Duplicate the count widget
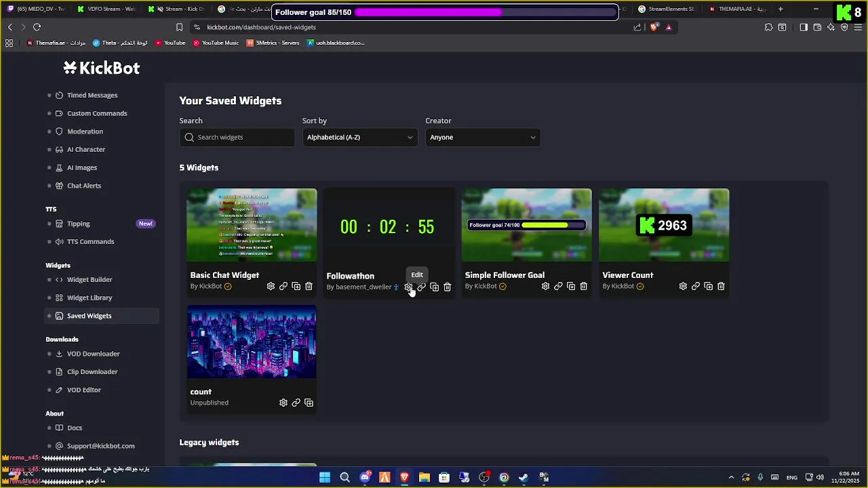868x488 pixels. pos(309,403)
